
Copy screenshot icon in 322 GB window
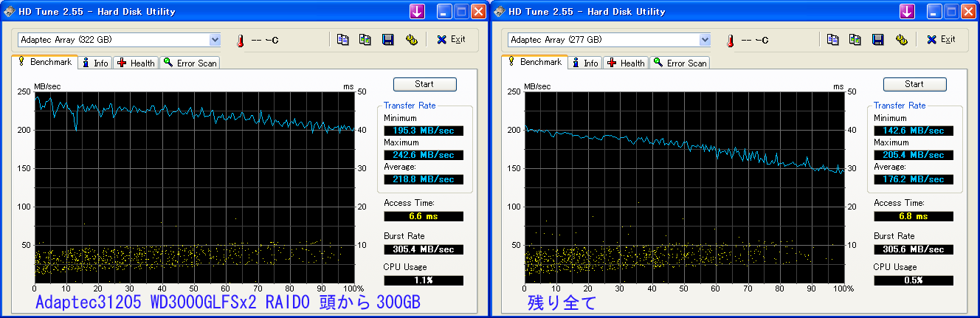pos(365,39)
